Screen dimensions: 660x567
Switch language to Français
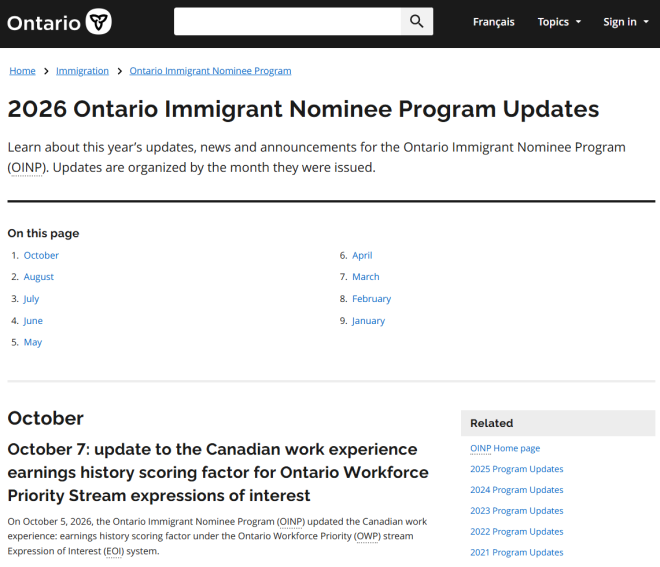click(x=493, y=22)
